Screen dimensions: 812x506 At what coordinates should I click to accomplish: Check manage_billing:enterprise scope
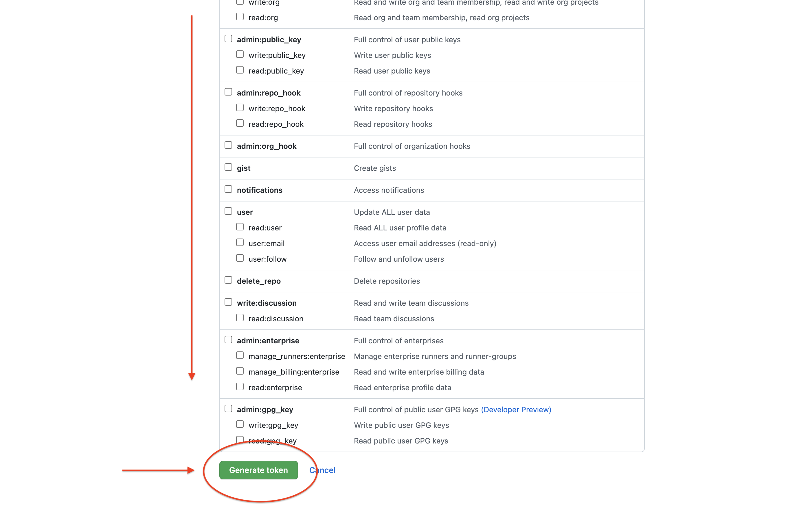[x=240, y=371]
